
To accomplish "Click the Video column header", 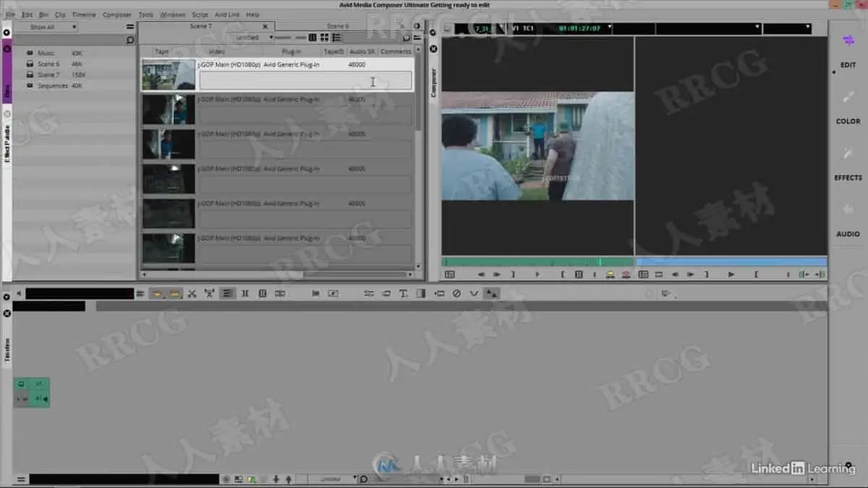I will click(x=216, y=51).
